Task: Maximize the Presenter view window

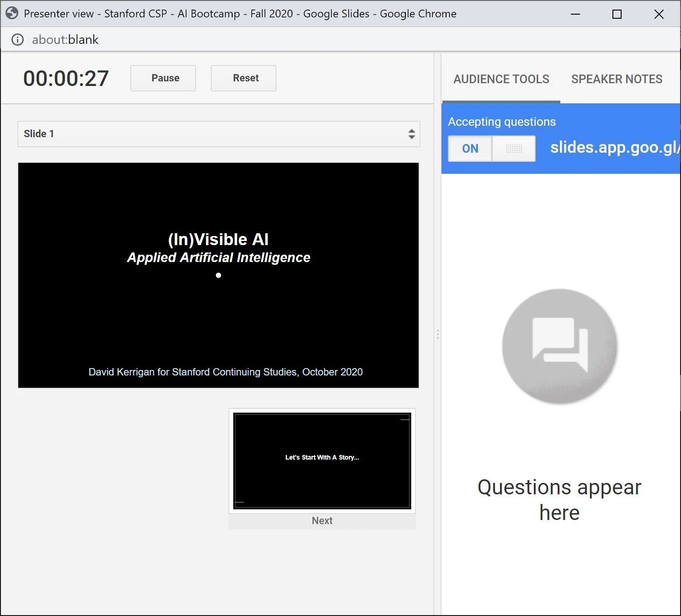Action: [x=617, y=14]
